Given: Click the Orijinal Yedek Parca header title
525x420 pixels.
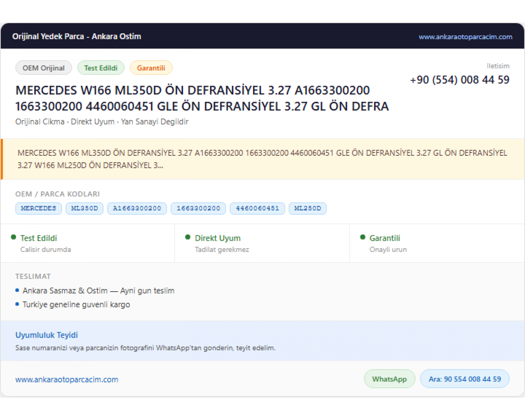Looking at the screenshot, I should [x=77, y=36].
